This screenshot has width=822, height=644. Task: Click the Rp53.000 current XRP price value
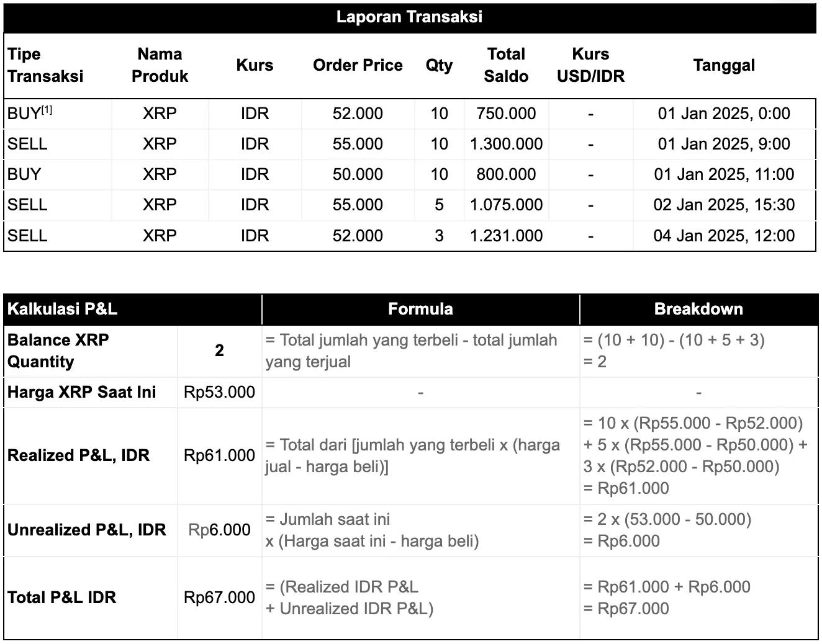[x=219, y=392]
